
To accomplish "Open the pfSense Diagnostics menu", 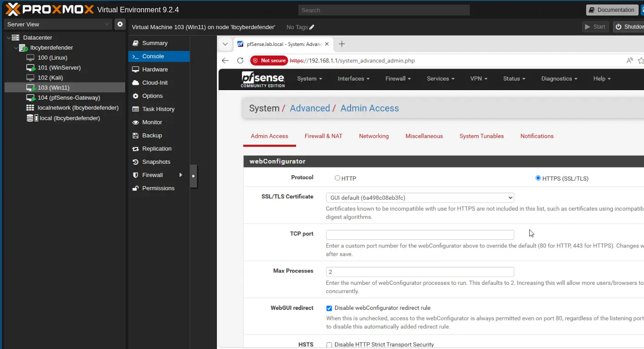I will [x=559, y=79].
